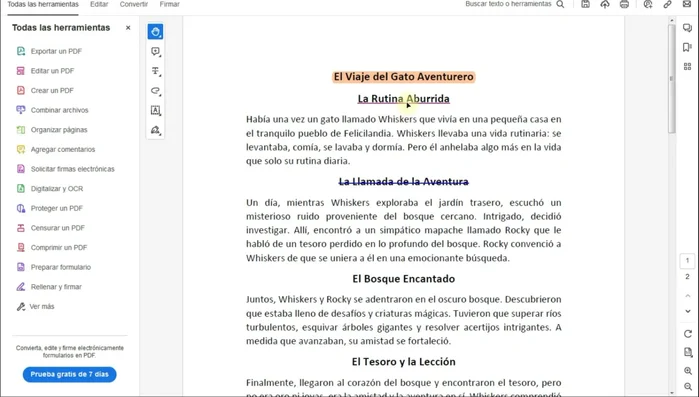Click the vertical scrollbar thumb
The height and width of the screenshot is (397, 699).
pos(671,78)
